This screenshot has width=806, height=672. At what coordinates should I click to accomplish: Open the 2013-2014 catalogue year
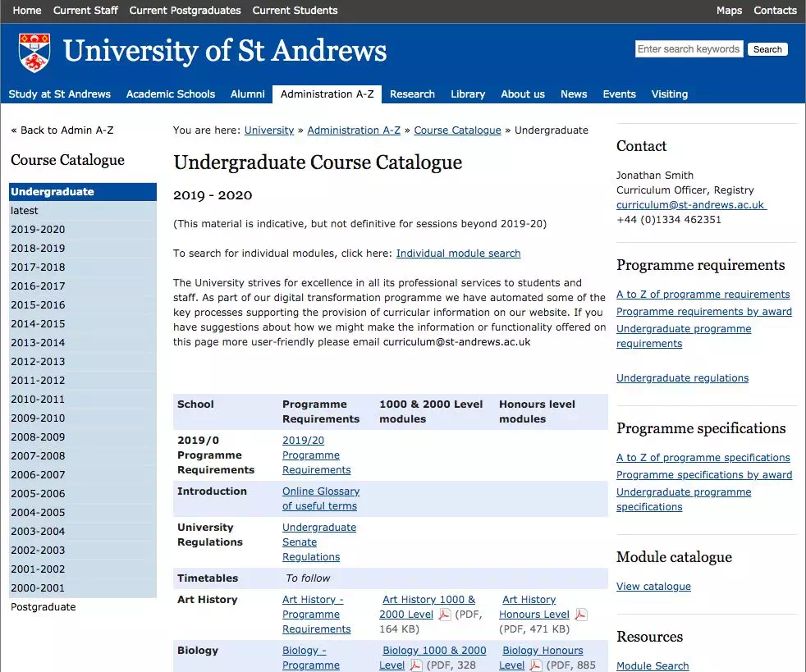tap(83, 343)
